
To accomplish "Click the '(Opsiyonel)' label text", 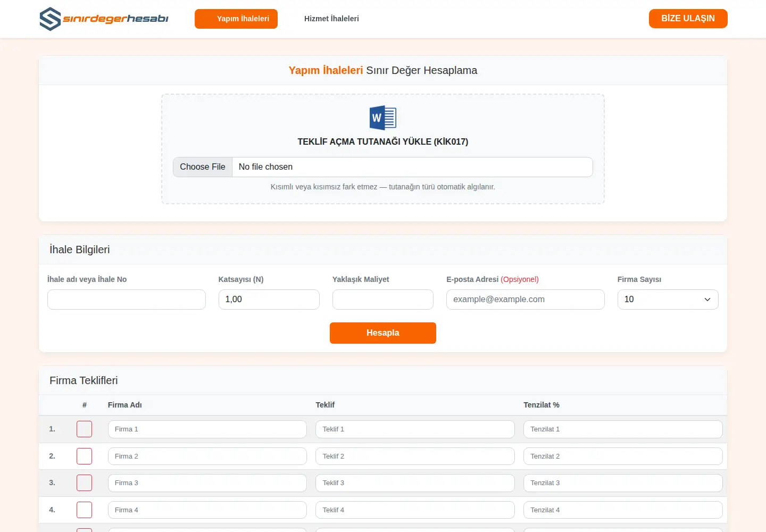I will point(520,279).
